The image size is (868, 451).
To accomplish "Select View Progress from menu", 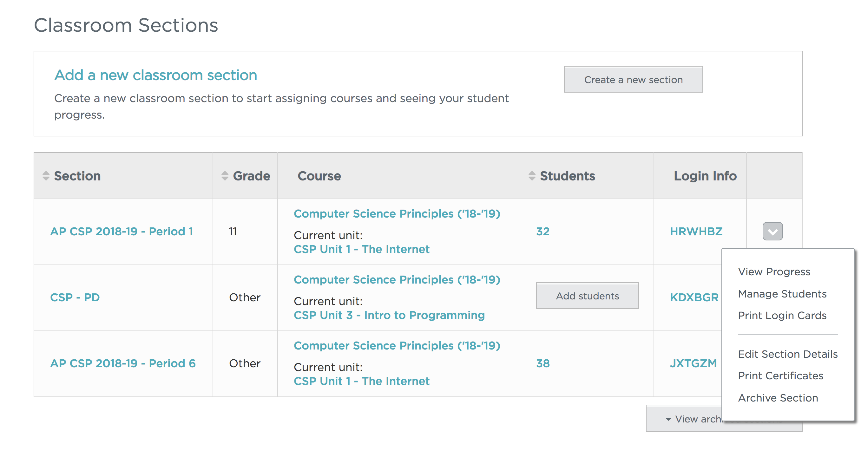I will click(774, 271).
